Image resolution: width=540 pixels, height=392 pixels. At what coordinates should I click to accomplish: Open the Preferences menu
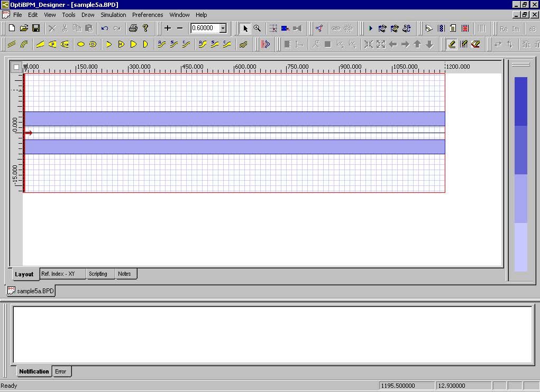147,15
